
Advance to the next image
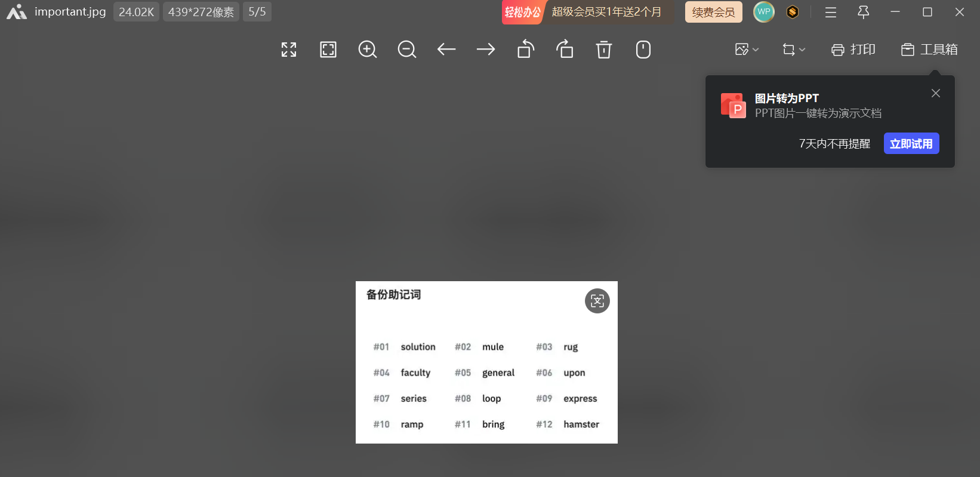tap(486, 50)
